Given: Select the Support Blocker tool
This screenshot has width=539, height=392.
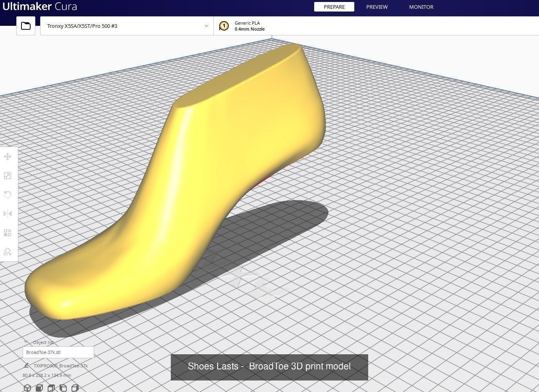Looking at the screenshot, I should tap(8, 252).
